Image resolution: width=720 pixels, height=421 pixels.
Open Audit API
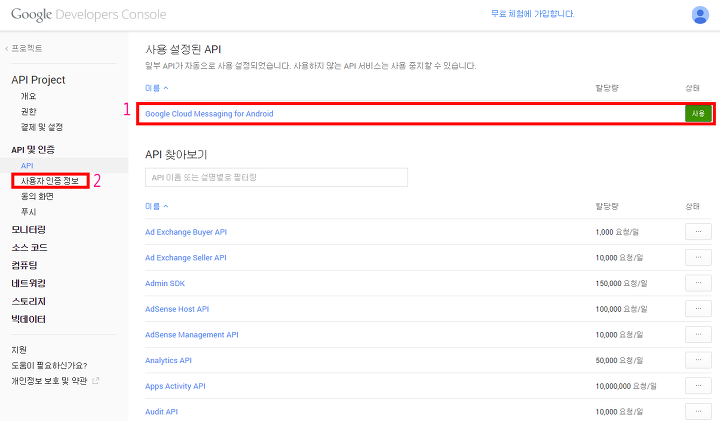click(x=161, y=412)
